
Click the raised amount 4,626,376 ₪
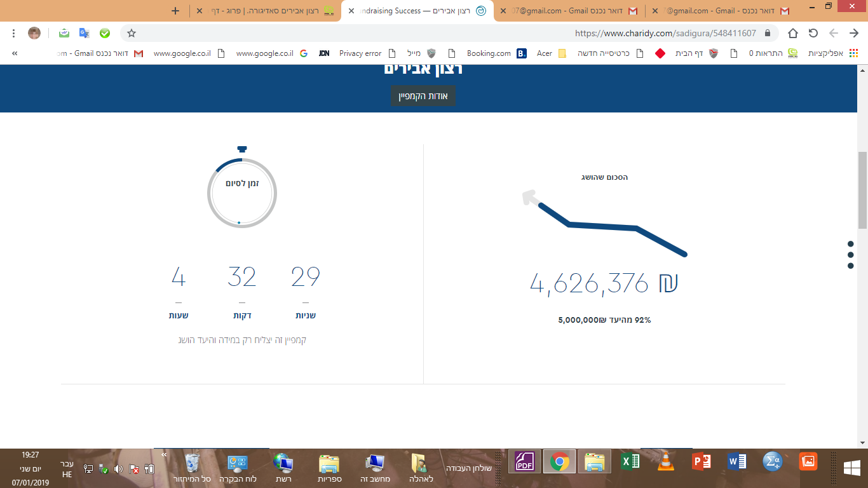tap(604, 283)
